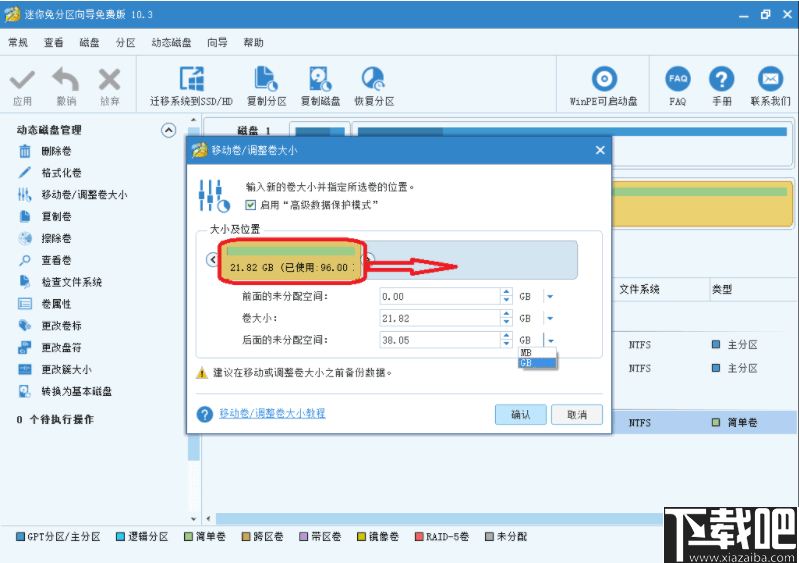Open unit dropdown for unallocated space before

click(x=550, y=297)
